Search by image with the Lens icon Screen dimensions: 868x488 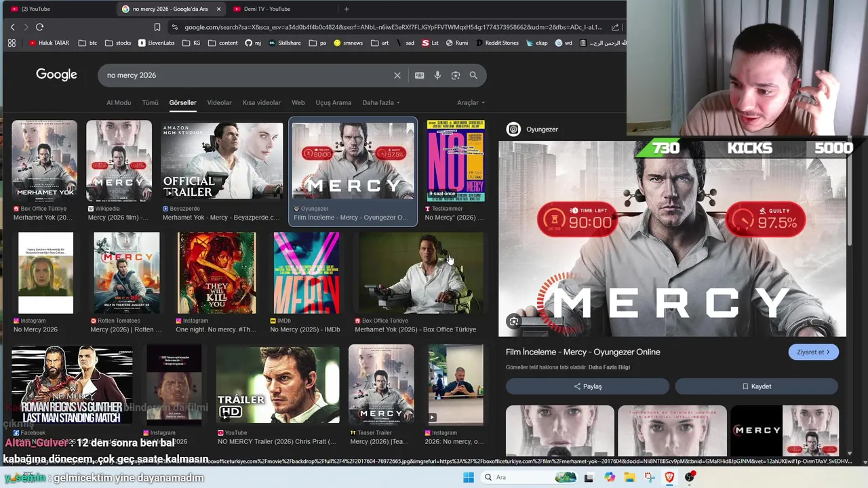pyautogui.click(x=456, y=75)
